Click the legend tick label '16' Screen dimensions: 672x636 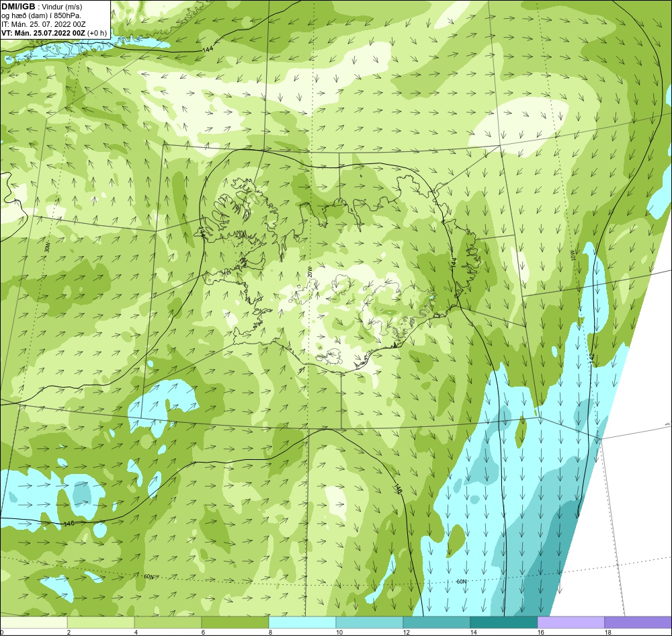click(541, 632)
